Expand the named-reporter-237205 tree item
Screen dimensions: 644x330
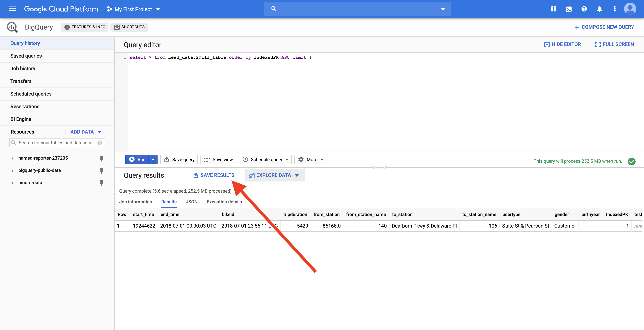pos(11,158)
